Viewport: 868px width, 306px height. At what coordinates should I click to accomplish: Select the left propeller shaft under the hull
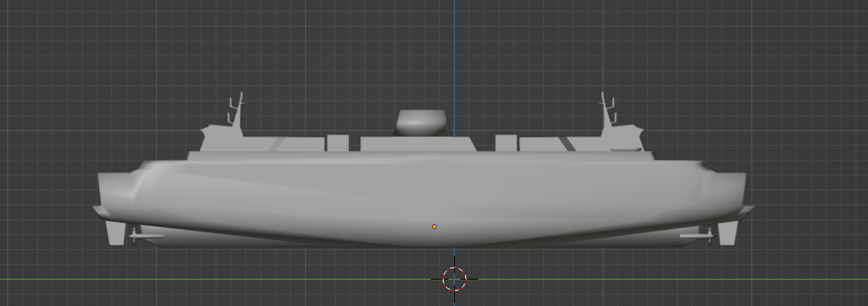(147, 237)
